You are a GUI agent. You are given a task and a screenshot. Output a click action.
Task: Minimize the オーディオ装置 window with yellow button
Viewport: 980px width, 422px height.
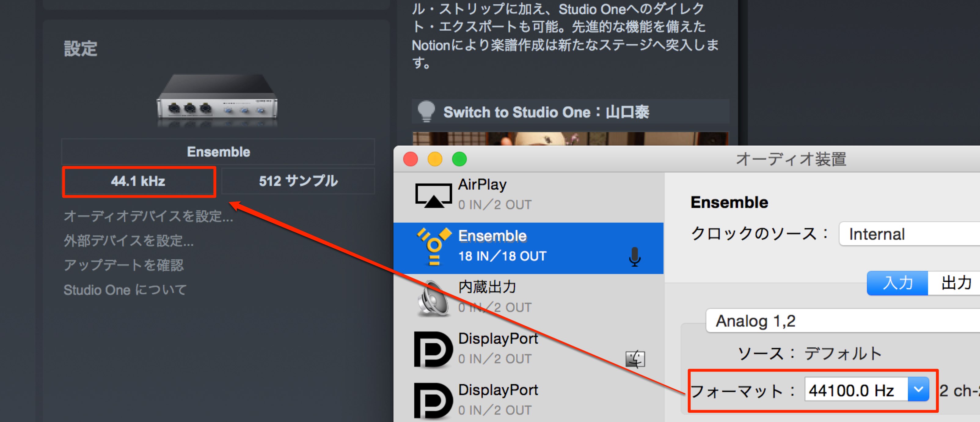point(435,159)
